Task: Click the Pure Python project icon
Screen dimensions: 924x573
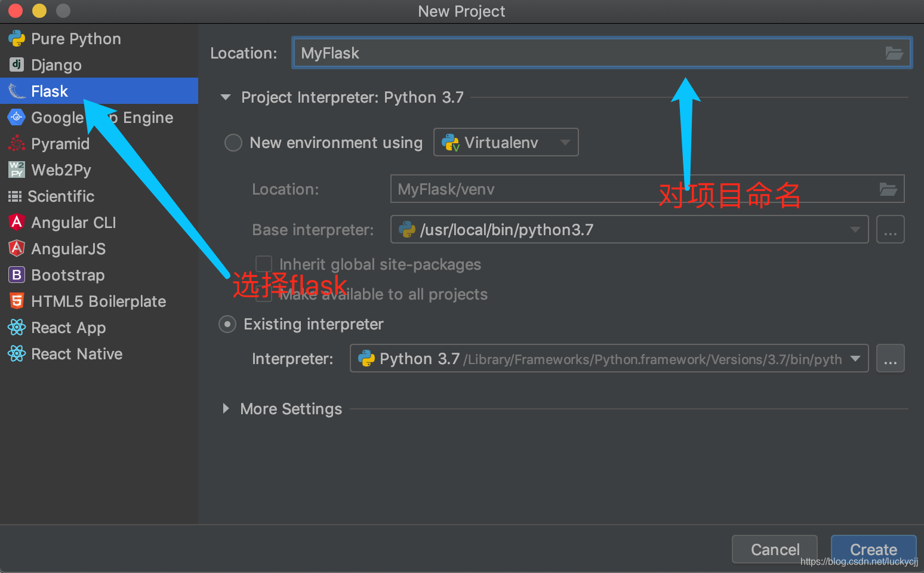Action: (17, 39)
